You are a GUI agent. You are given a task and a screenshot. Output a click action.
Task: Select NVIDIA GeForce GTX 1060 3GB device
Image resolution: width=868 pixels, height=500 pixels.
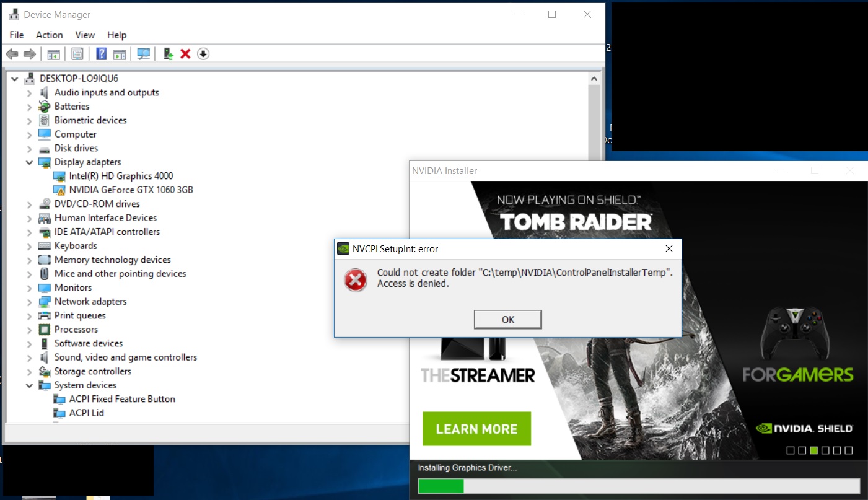click(131, 190)
